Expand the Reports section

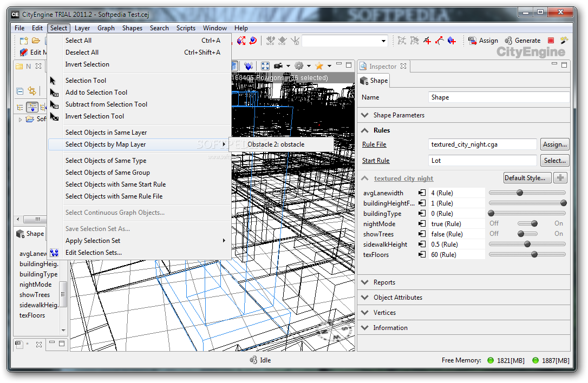pyautogui.click(x=365, y=282)
